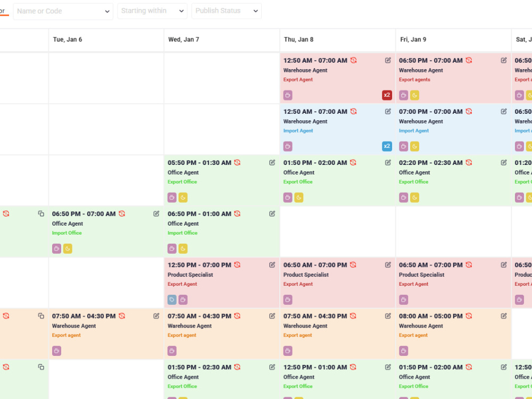Copy the green Import Office row shift
Viewport: 532px width, 399px height.
[x=41, y=214]
